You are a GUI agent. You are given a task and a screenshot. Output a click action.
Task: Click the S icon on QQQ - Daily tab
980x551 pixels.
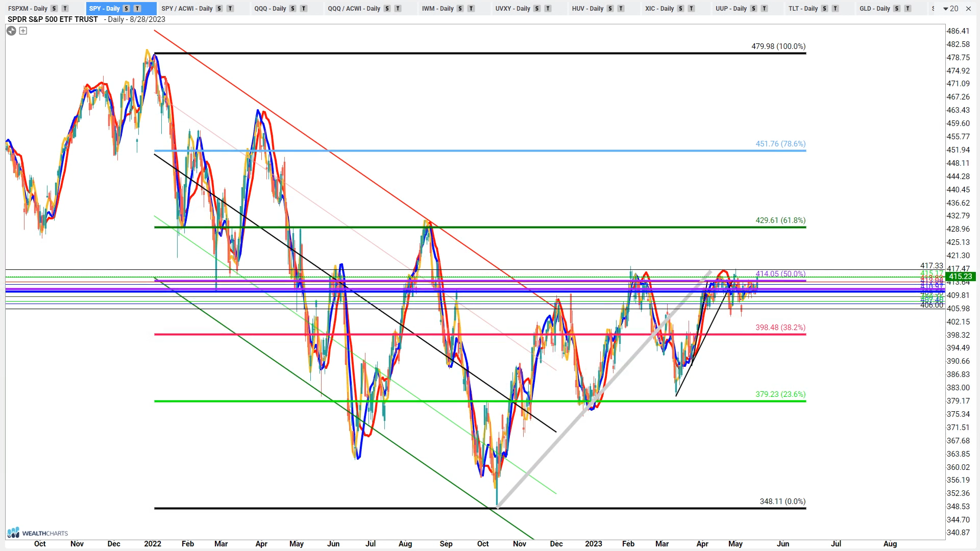point(293,9)
